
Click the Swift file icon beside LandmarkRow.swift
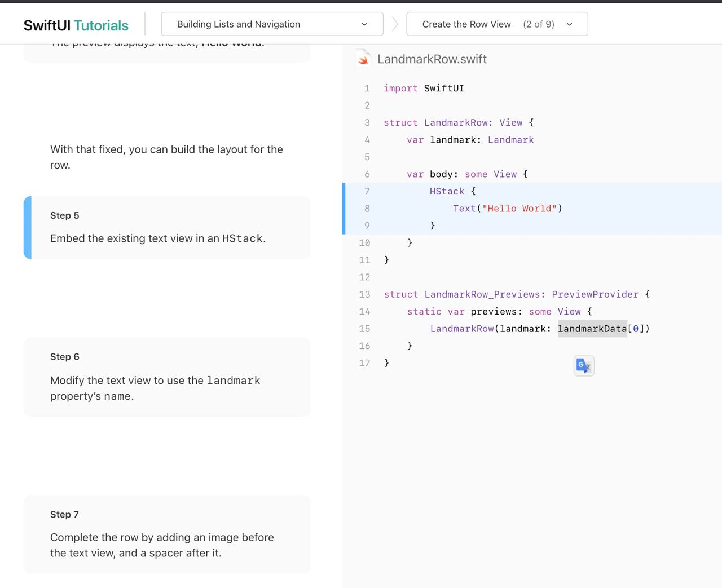pyautogui.click(x=363, y=59)
